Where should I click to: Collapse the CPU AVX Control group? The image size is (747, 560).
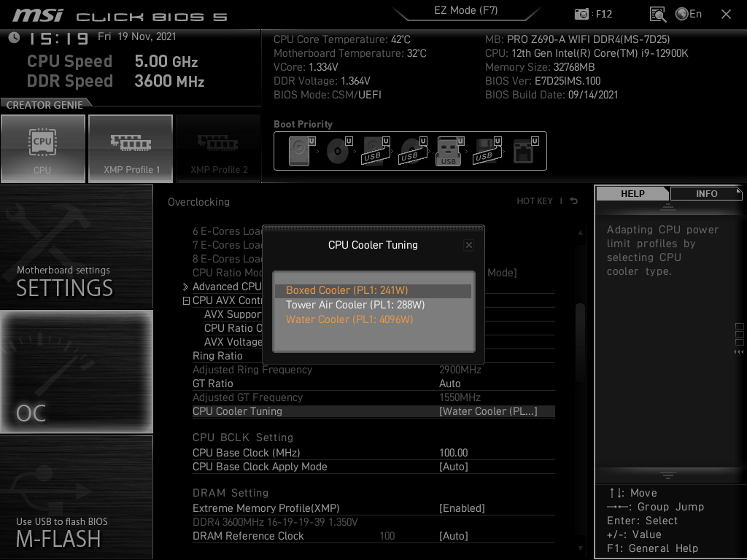[186, 300]
